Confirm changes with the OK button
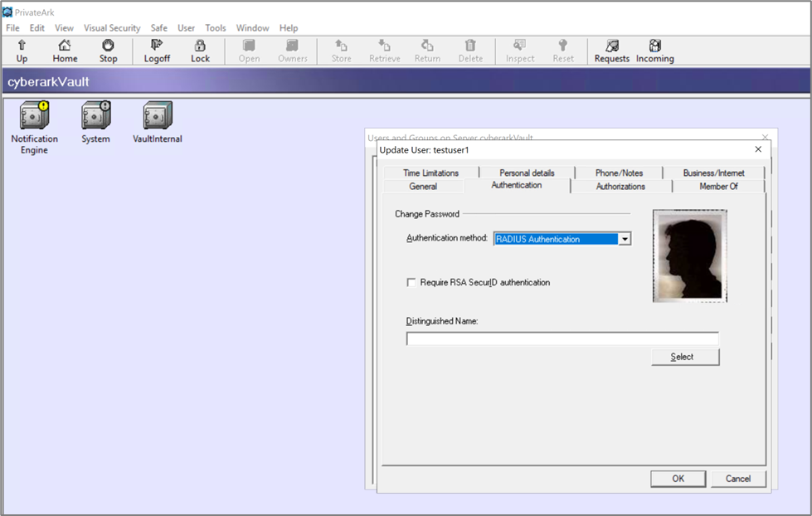Screen dimensions: 812x516 click(677, 479)
